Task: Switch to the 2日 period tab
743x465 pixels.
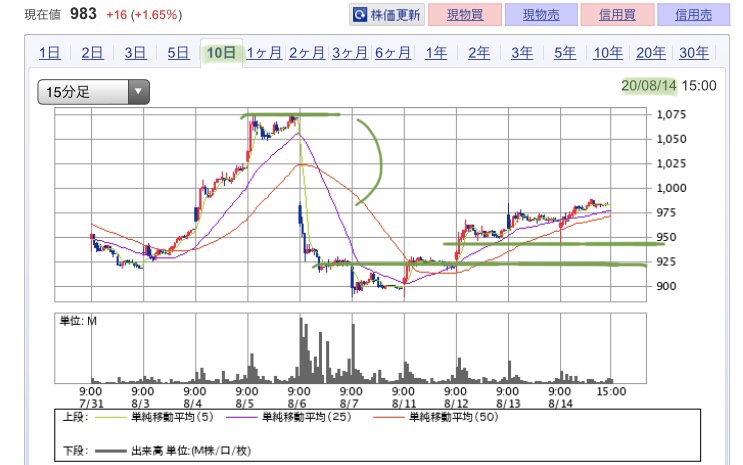Action: [x=92, y=53]
